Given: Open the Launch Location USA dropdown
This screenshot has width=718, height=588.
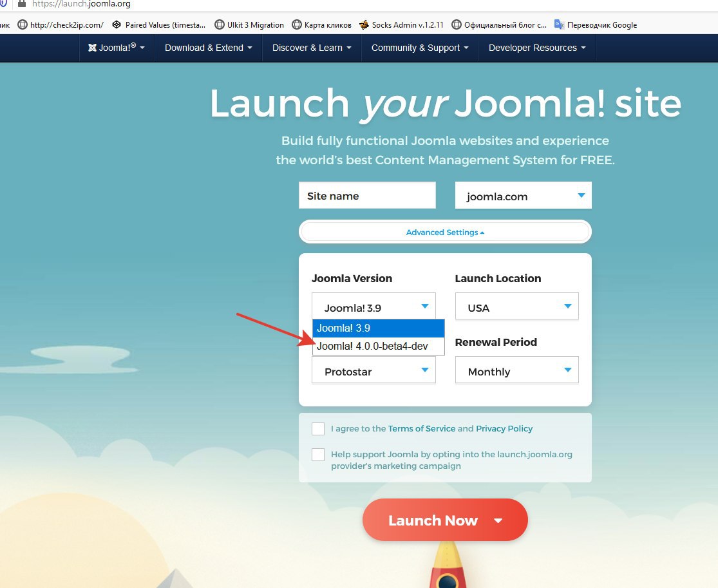Looking at the screenshot, I should point(517,306).
